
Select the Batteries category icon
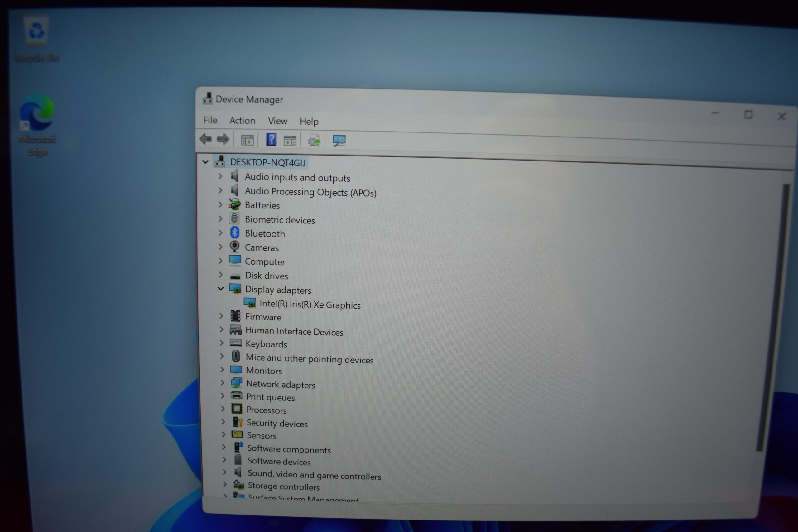click(235, 204)
